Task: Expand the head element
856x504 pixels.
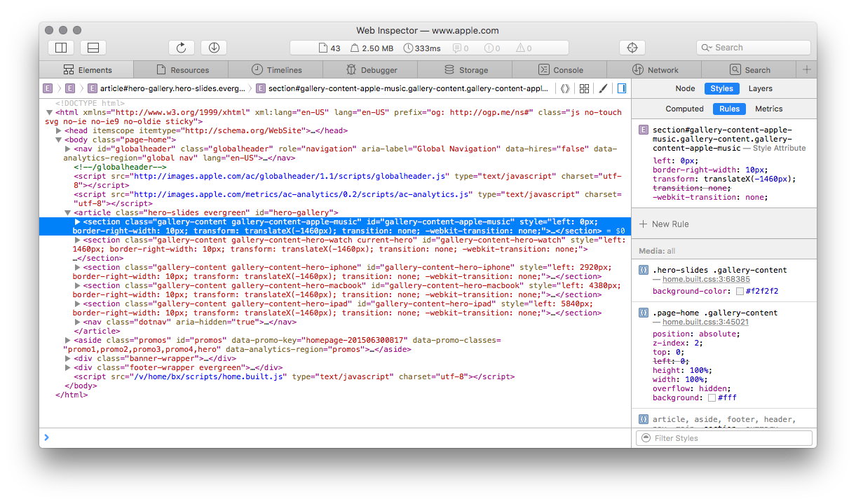Action: coord(58,130)
